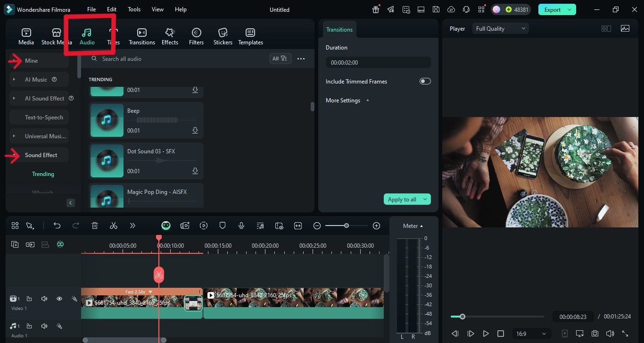Click the transition Duration field

(378, 62)
